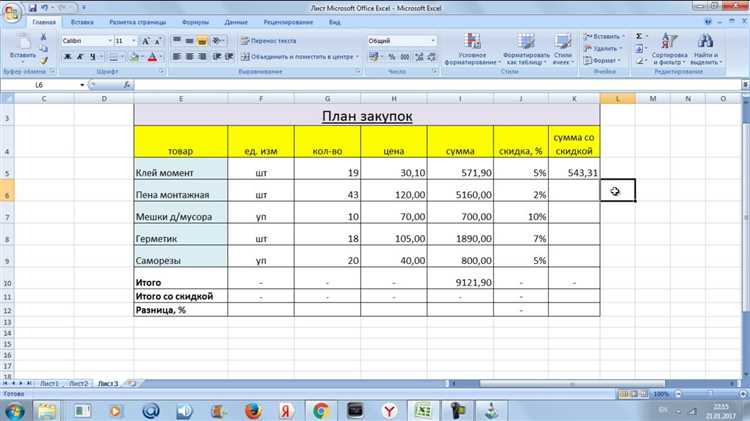Image resolution: width=750 pixels, height=421 pixels.
Task: Select cell with value 543,31
Action: (x=573, y=172)
